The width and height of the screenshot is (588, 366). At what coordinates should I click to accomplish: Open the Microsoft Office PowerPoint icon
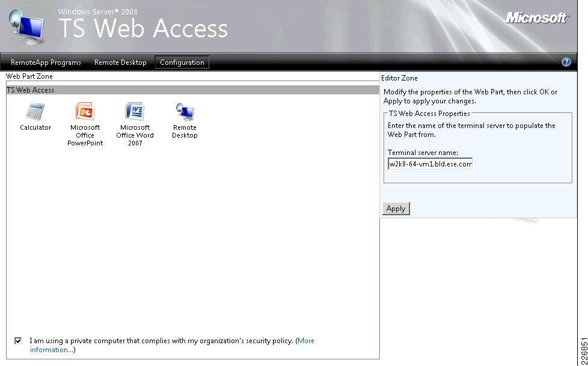85,111
